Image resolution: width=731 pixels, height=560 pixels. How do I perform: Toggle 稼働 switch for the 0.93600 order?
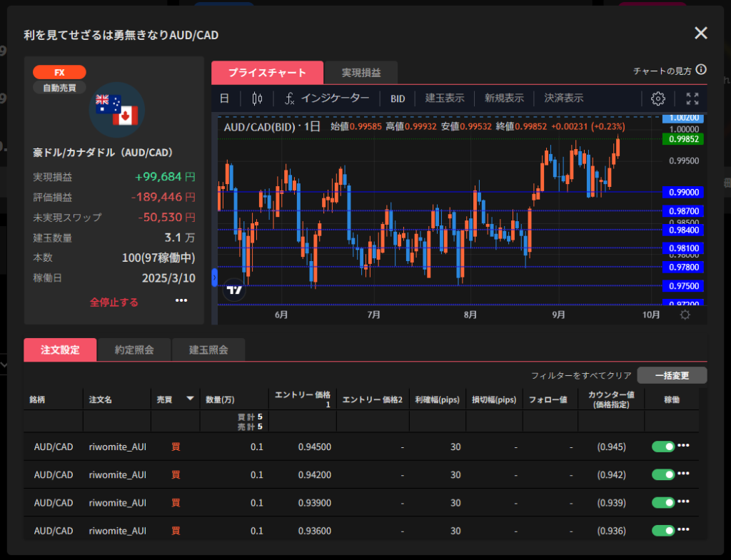663,531
